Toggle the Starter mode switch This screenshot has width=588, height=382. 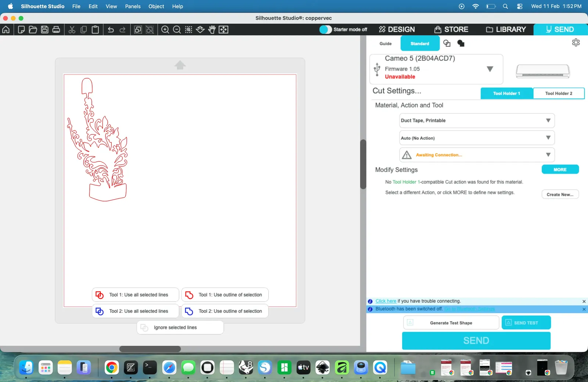point(325,29)
